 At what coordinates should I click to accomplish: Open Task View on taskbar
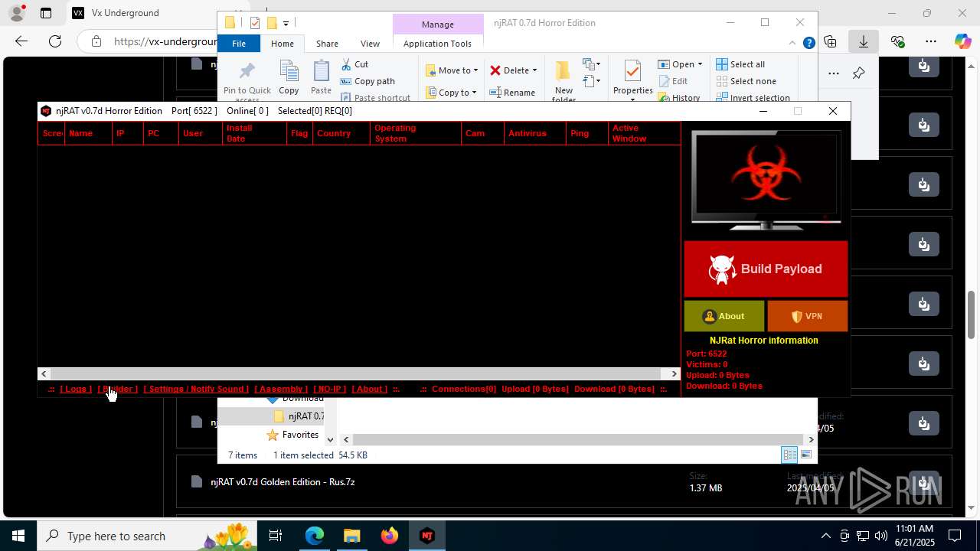click(276, 536)
